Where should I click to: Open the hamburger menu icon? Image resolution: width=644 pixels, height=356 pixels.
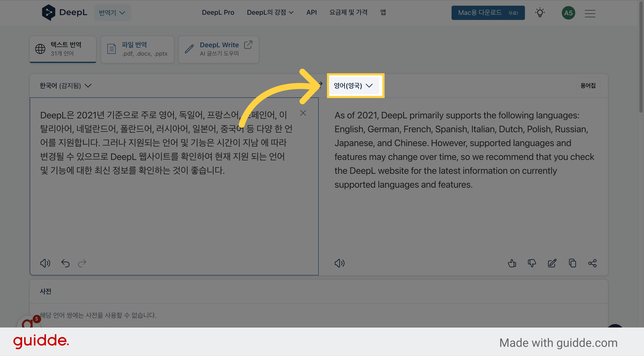[590, 13]
